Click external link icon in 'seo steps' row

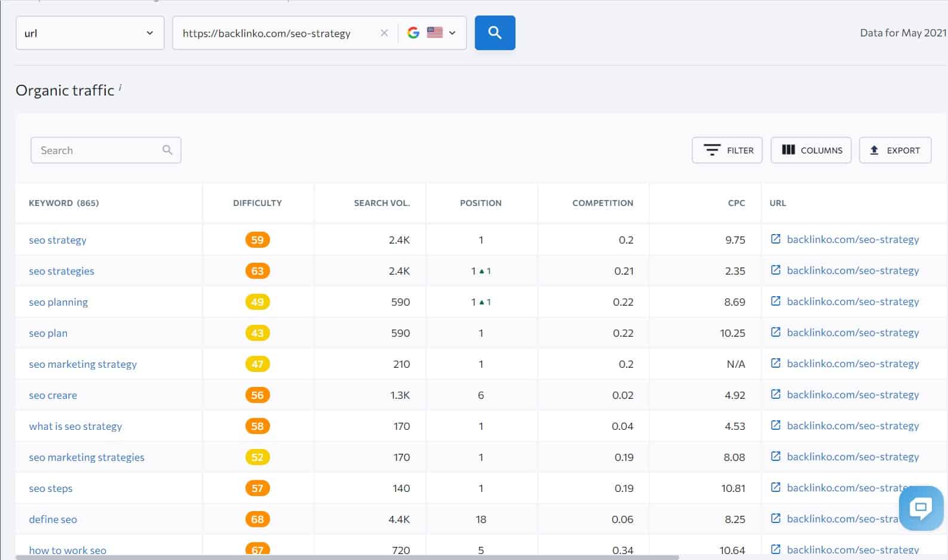point(775,487)
